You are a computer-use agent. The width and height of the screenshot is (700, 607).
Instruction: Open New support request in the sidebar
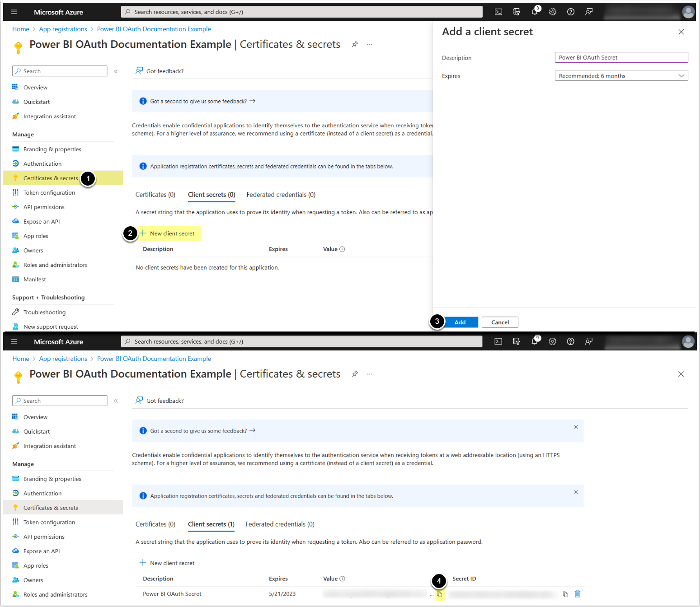(51, 327)
